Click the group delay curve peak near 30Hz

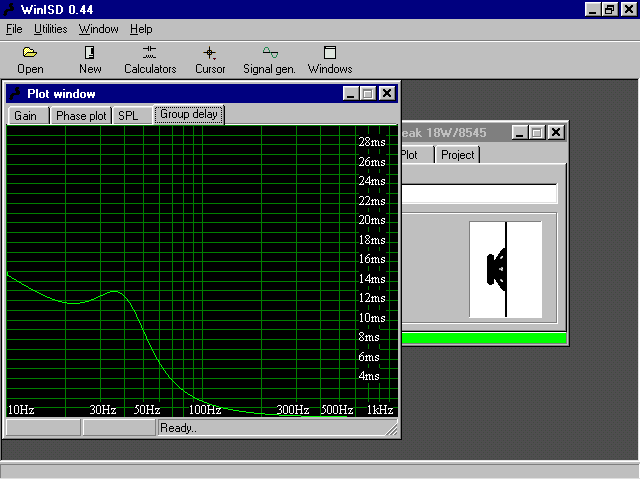(116, 291)
